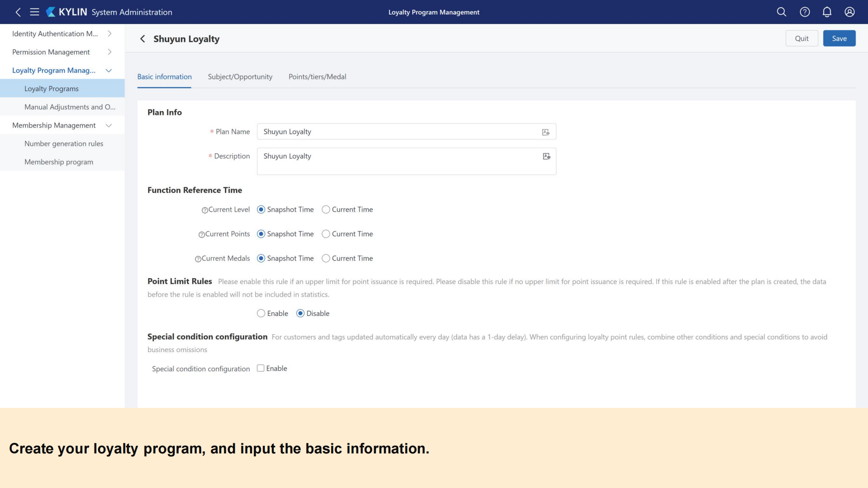Open the notifications bell icon
The image size is (868, 488).
(x=827, y=12)
